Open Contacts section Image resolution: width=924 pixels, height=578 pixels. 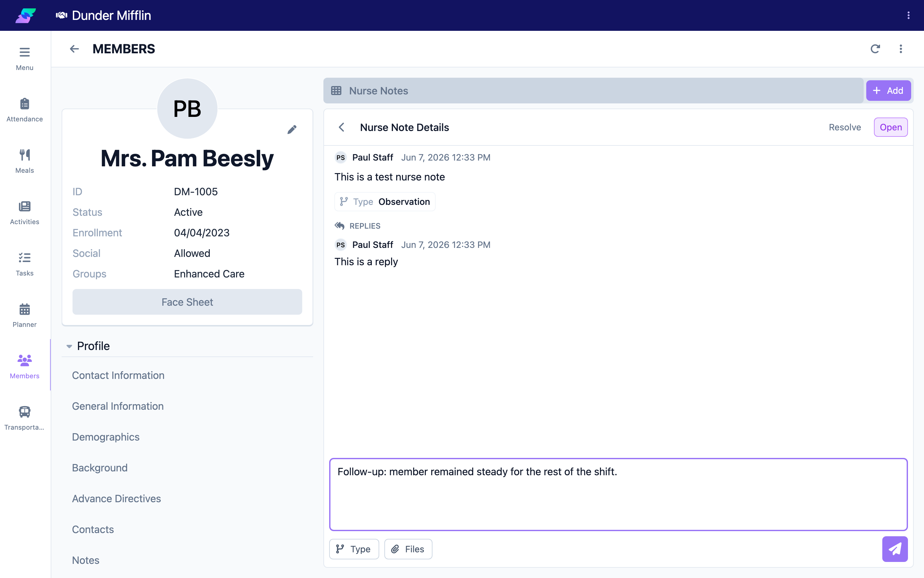click(x=93, y=530)
